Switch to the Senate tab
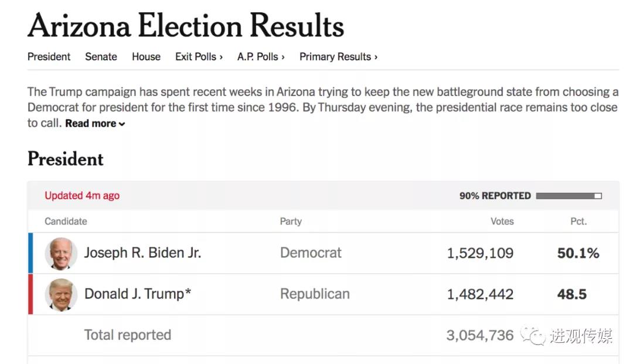 [101, 57]
